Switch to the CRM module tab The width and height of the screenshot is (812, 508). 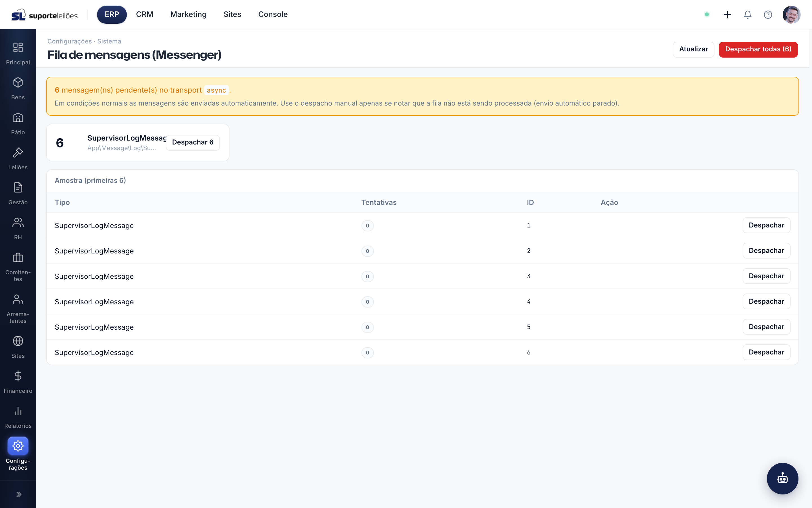(x=145, y=14)
